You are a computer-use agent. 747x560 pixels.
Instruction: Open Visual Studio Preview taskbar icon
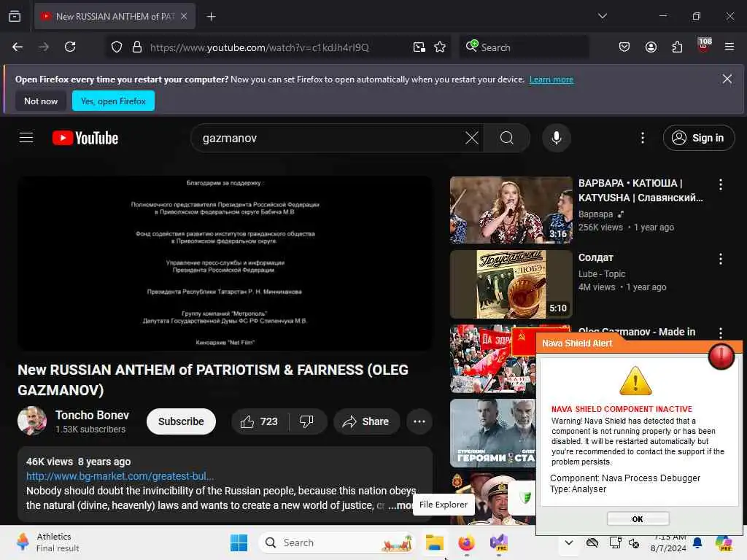pos(499,542)
